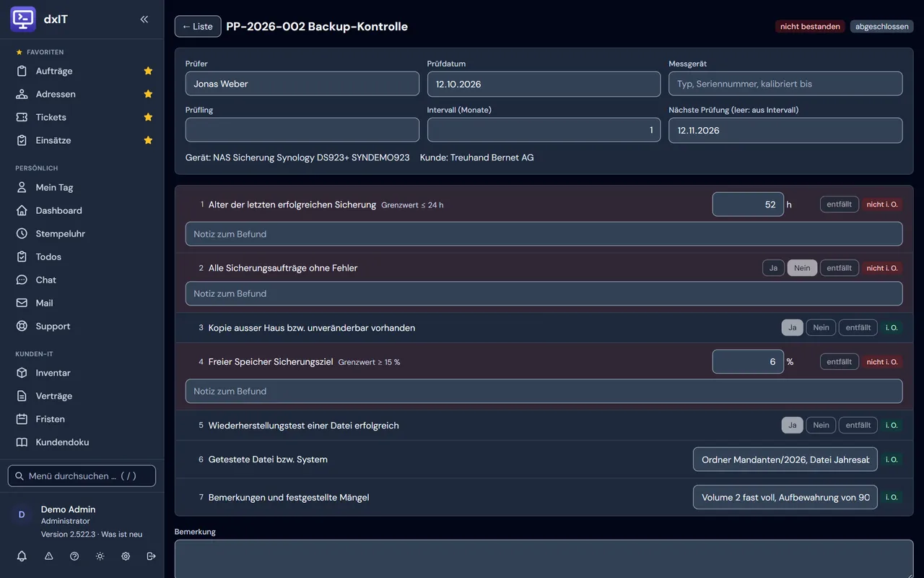Image resolution: width=924 pixels, height=578 pixels.
Task: Choose Nein for 'Kopie ausser Haus' check
Action: pos(821,328)
